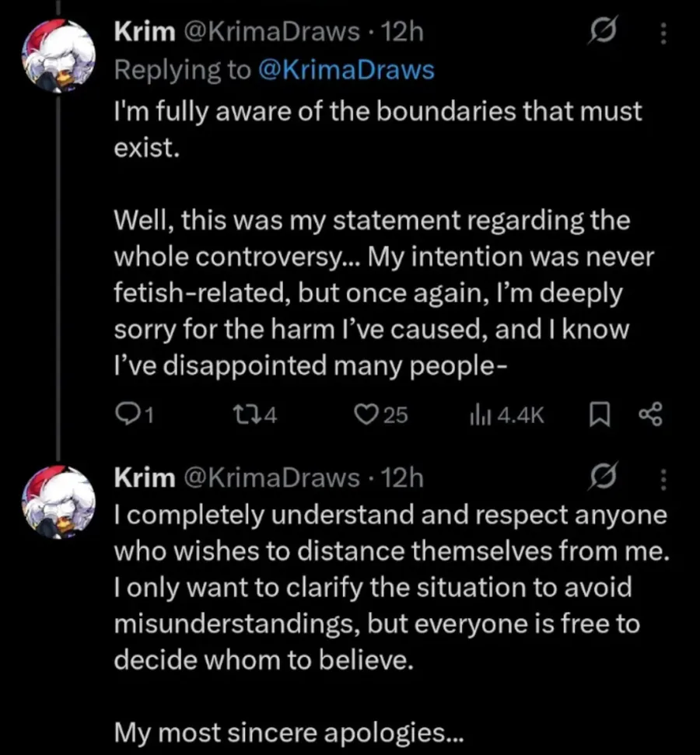Open the more options menu on the second tweet
This screenshot has width=700, height=755.
(x=663, y=477)
